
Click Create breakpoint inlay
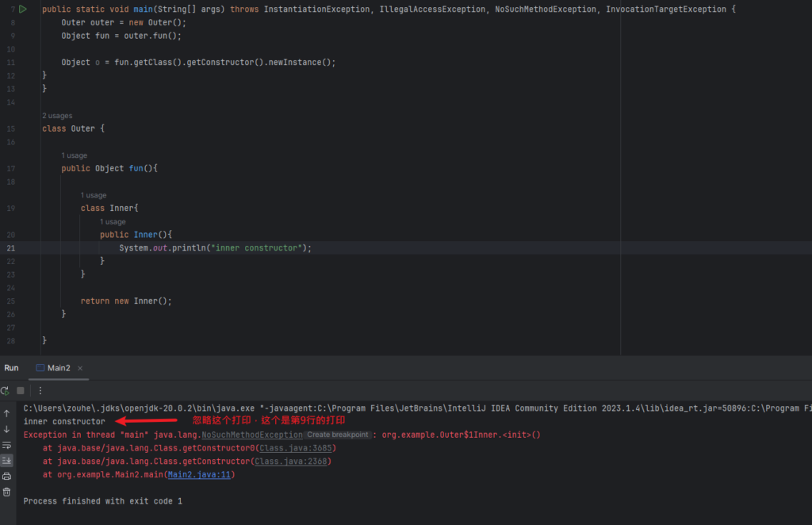pyautogui.click(x=338, y=435)
